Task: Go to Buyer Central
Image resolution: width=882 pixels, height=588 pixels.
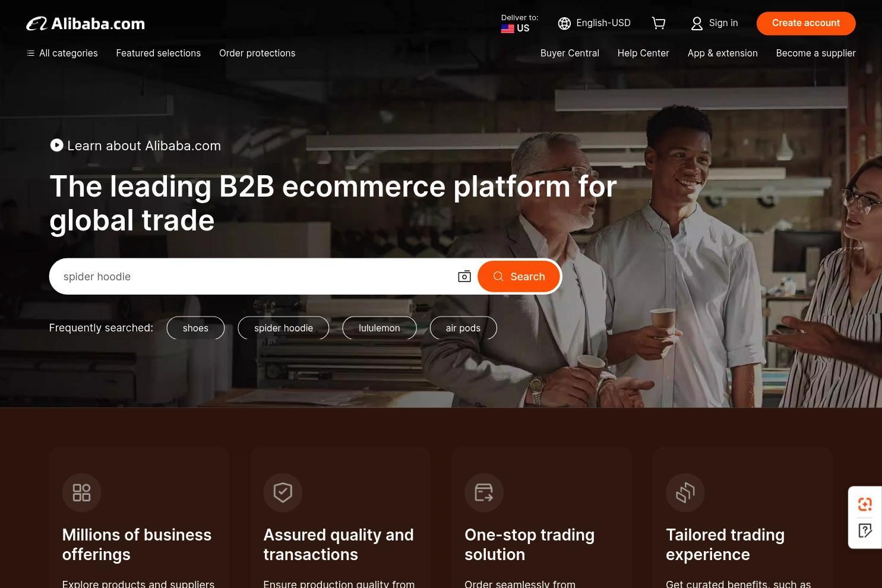Action: pyautogui.click(x=570, y=53)
